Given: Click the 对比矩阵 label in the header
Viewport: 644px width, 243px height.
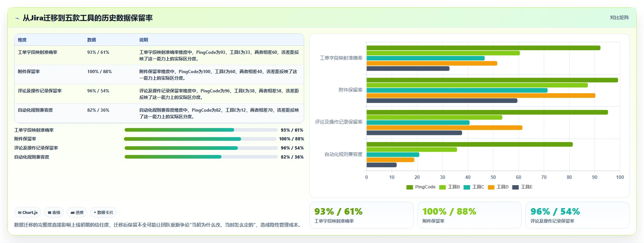Looking at the screenshot, I should tap(619, 17).
